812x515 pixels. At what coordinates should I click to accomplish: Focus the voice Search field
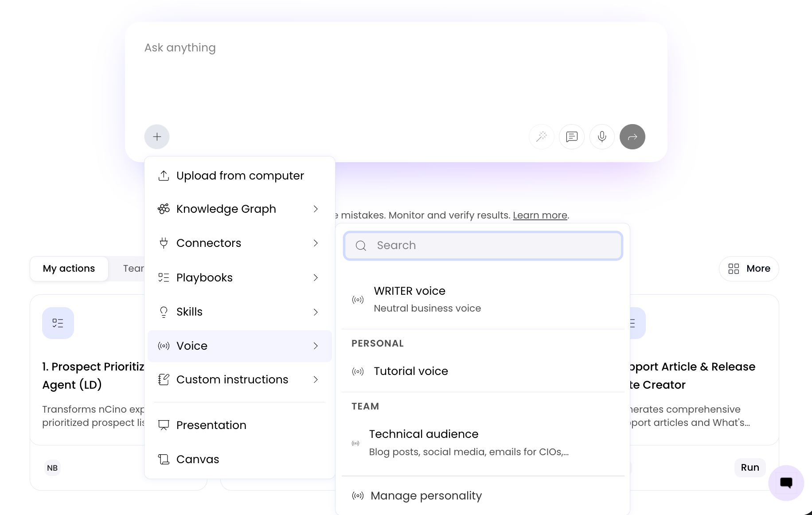(x=483, y=246)
